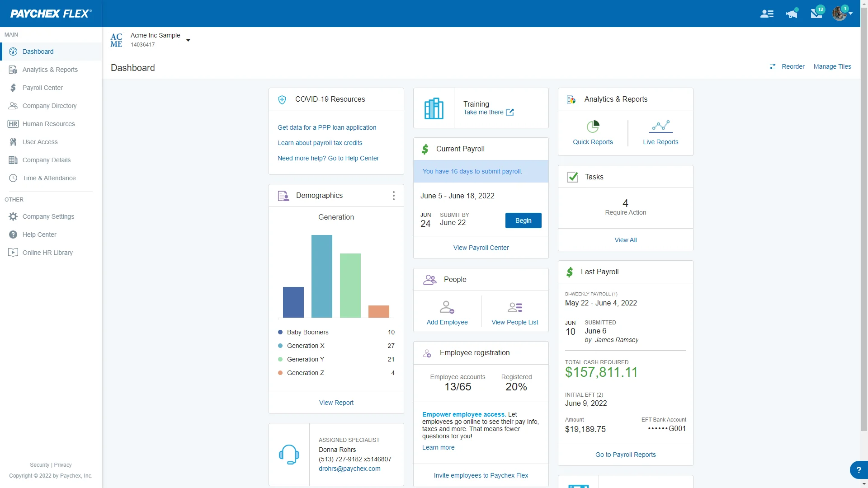Open the people directory icon in header
868x488 pixels.
[x=767, y=14]
